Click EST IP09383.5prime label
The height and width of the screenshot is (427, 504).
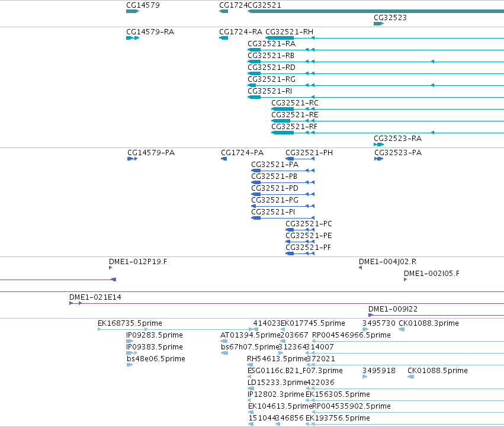coord(155,347)
